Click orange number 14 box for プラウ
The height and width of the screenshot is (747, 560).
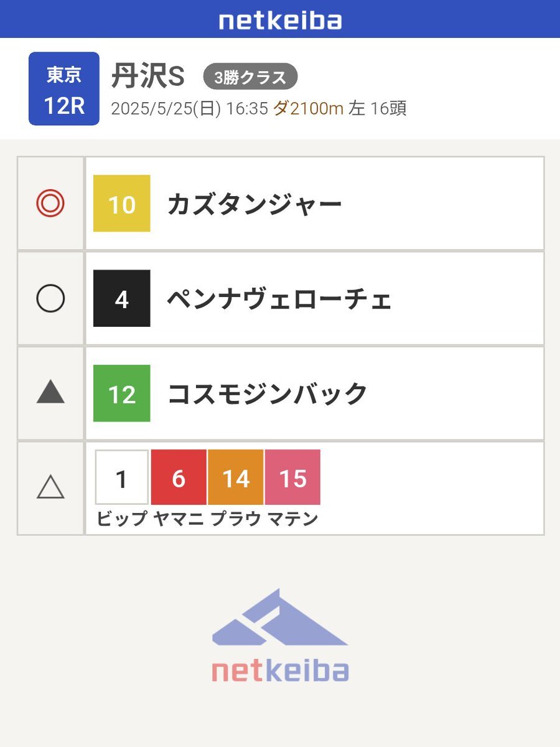coord(236,477)
